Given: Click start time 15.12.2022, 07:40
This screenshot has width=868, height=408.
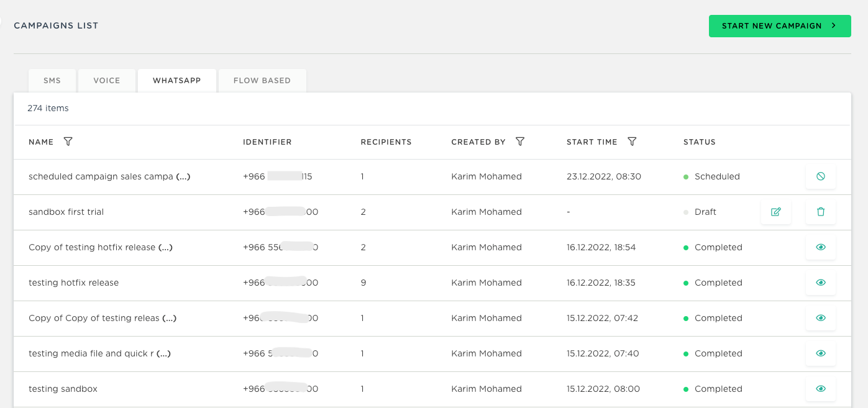Looking at the screenshot, I should (602, 353).
